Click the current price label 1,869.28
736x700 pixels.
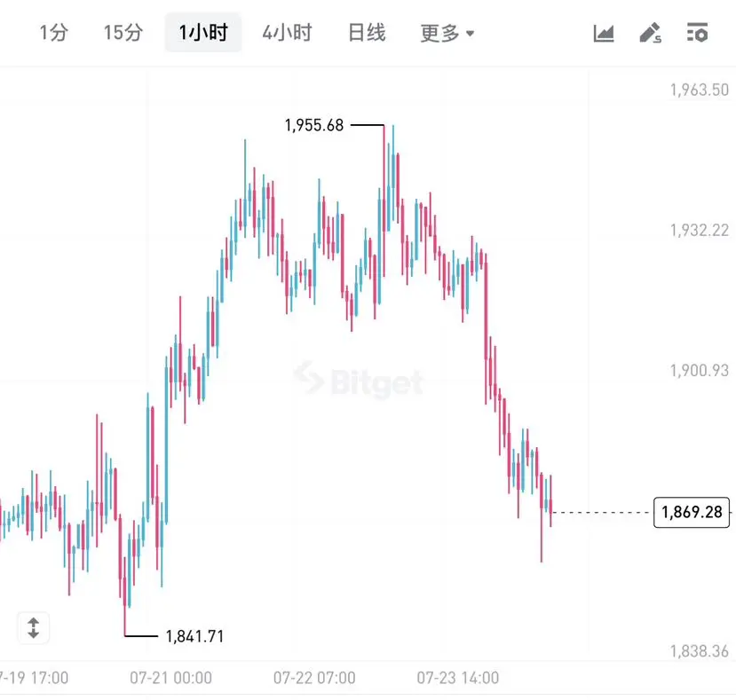(x=692, y=512)
